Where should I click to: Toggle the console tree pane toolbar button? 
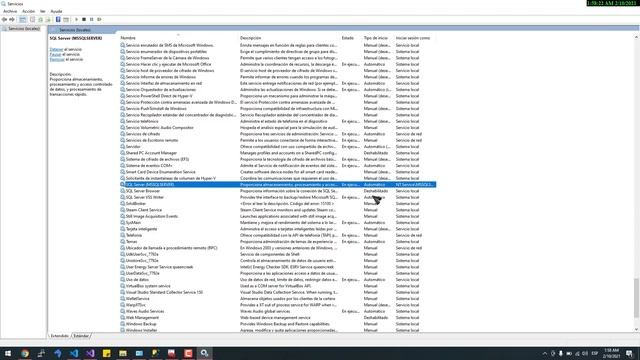(23, 20)
